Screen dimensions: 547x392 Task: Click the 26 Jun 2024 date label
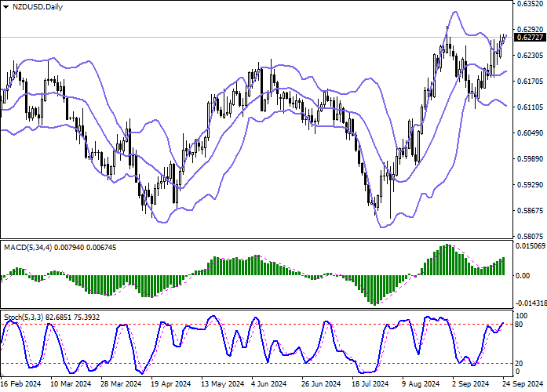tap(321, 384)
